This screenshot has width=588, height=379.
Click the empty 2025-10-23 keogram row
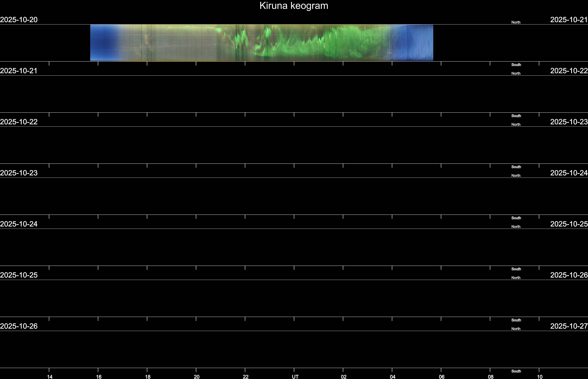click(294, 196)
